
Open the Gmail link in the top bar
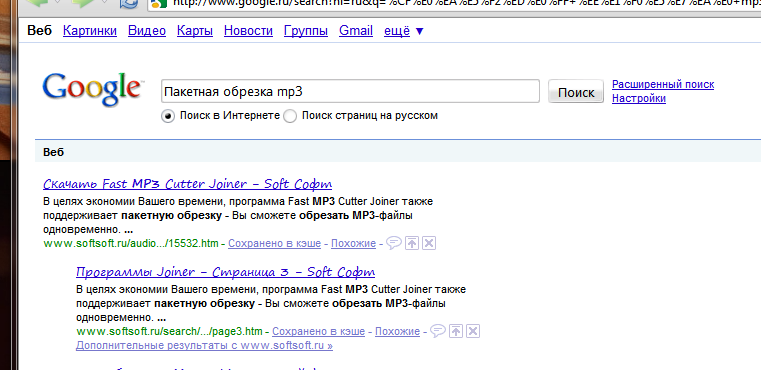coord(356,31)
